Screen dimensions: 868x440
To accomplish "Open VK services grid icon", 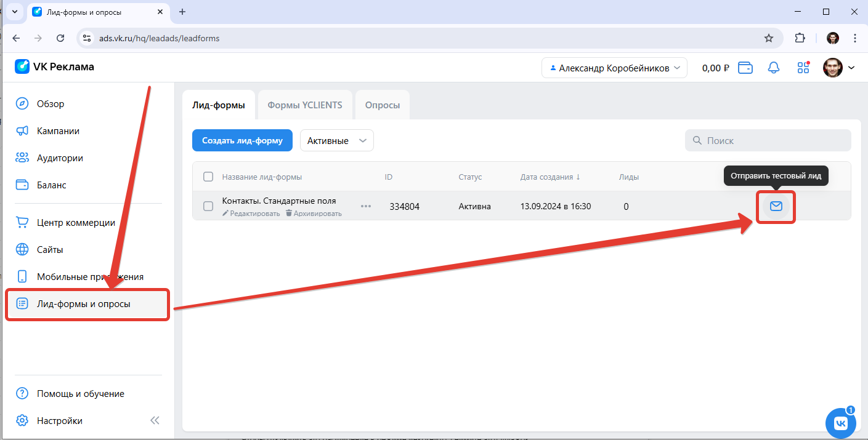I will [803, 68].
